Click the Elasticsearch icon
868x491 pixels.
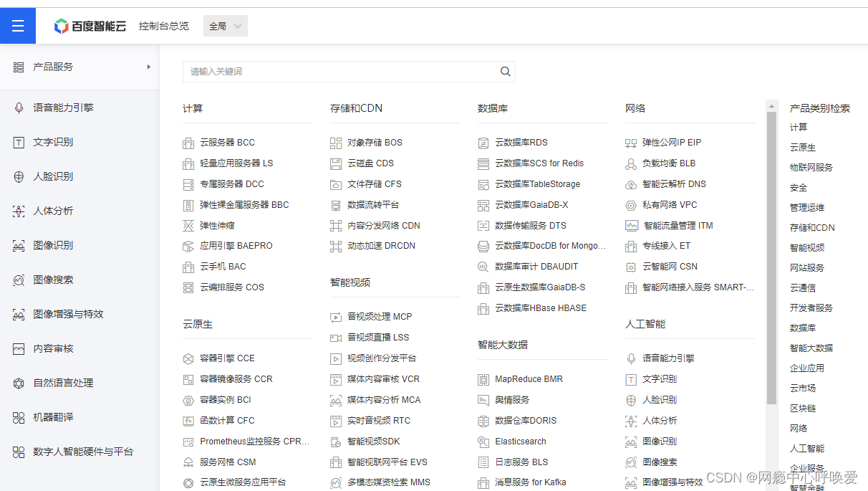[483, 442]
